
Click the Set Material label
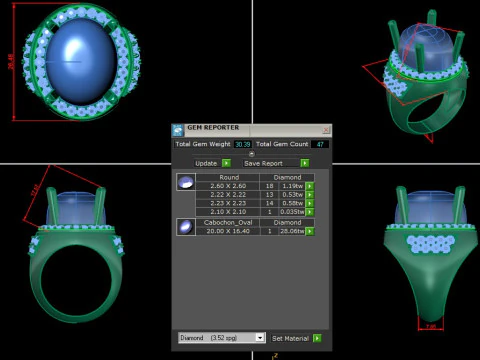coord(290,338)
